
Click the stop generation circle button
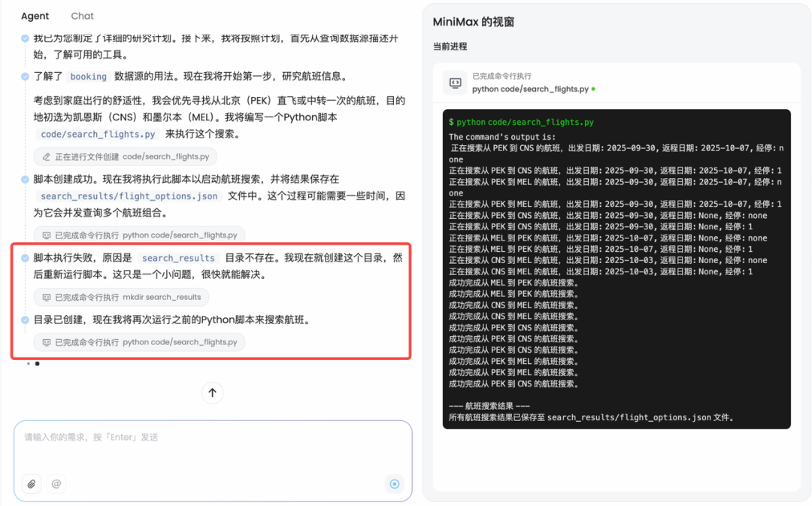(x=395, y=483)
